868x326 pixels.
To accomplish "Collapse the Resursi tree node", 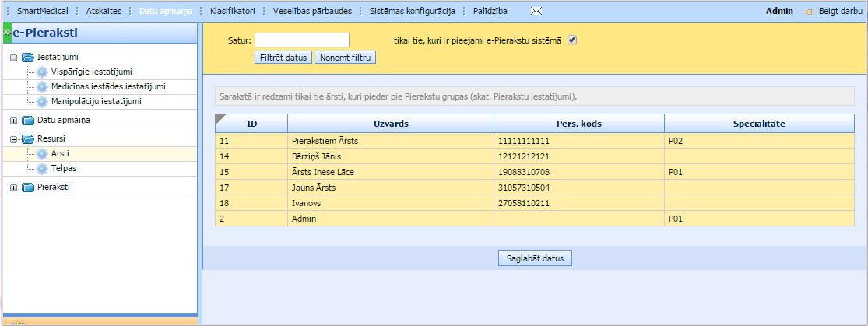I will [13, 139].
